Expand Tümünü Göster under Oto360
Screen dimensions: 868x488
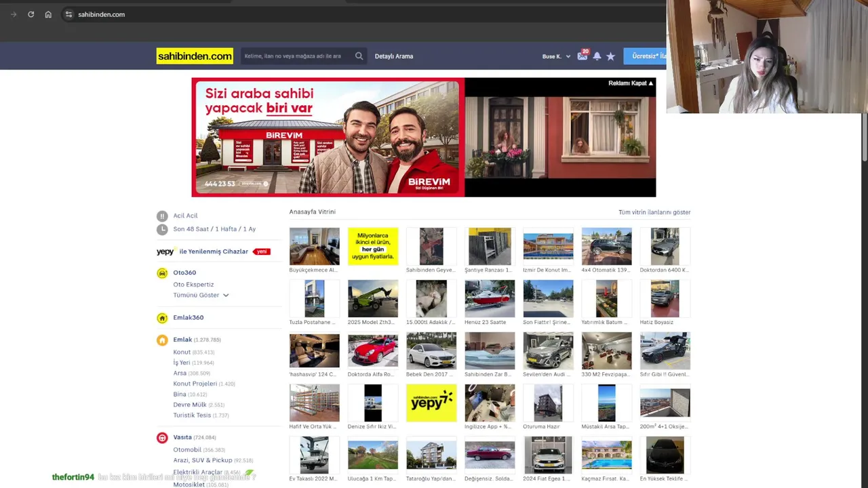pyautogui.click(x=201, y=296)
